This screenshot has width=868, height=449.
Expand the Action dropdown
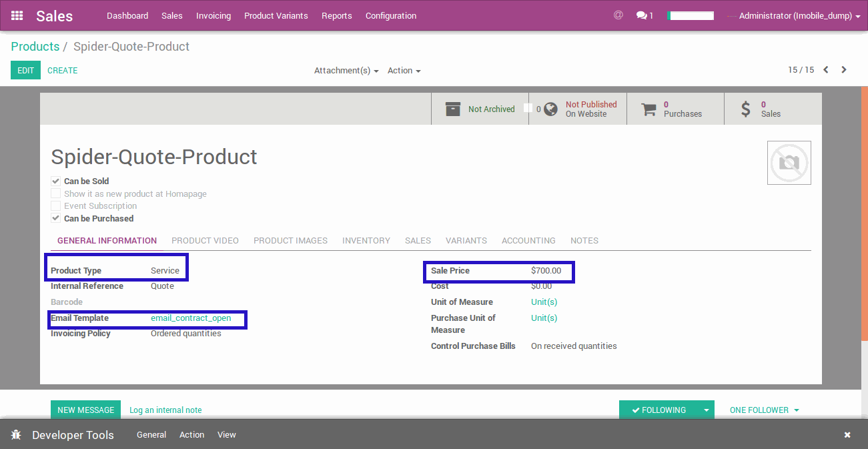point(404,71)
